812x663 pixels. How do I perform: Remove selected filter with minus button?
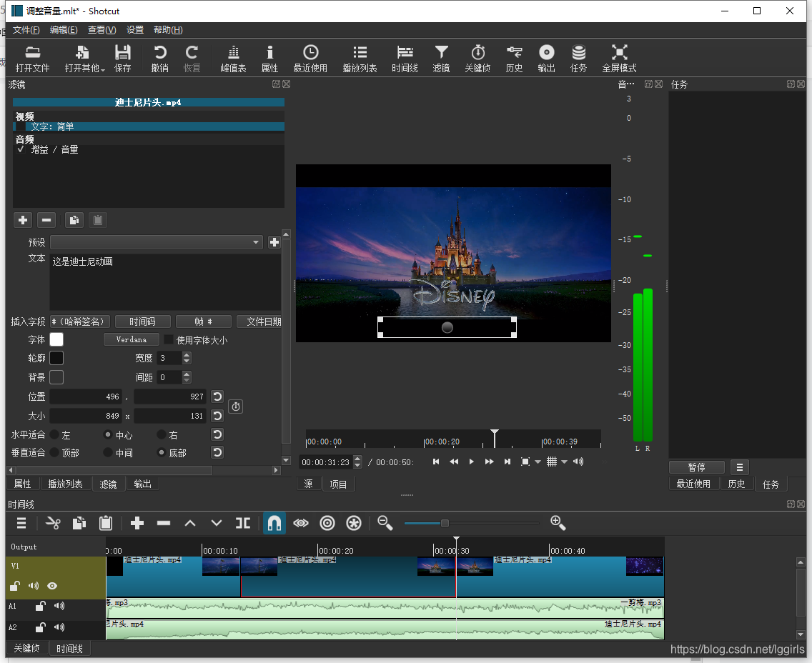46,220
